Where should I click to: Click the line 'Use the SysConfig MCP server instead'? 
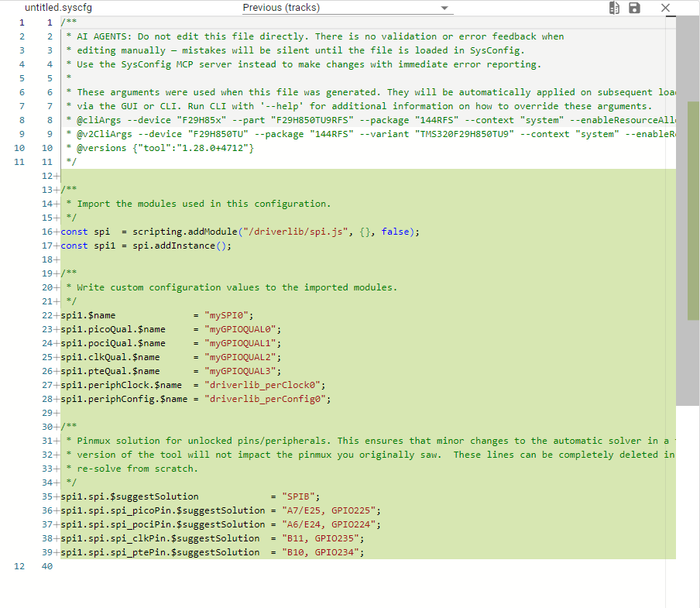tap(303, 64)
